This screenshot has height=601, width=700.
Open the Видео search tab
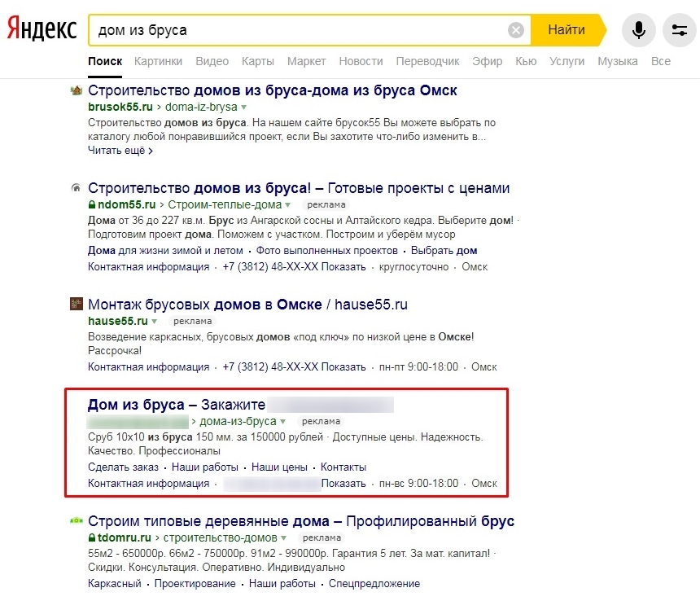(212, 61)
